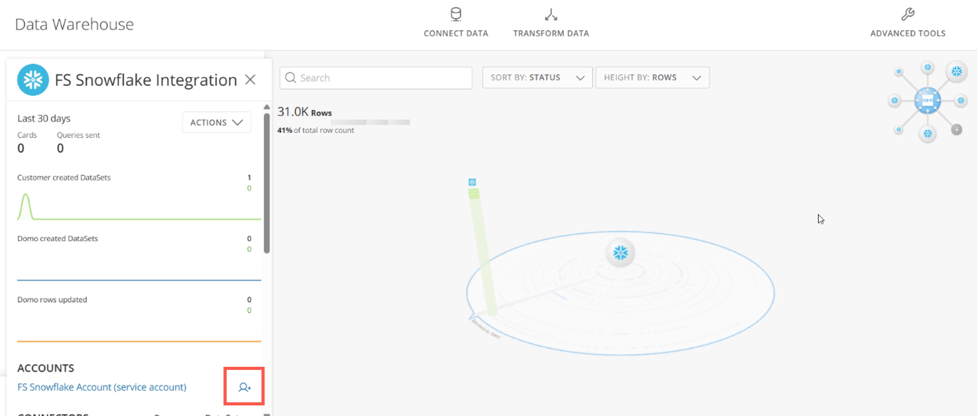The image size is (980, 416).
Task: Click the small blue dataset marker atop the green column
Action: (472, 182)
